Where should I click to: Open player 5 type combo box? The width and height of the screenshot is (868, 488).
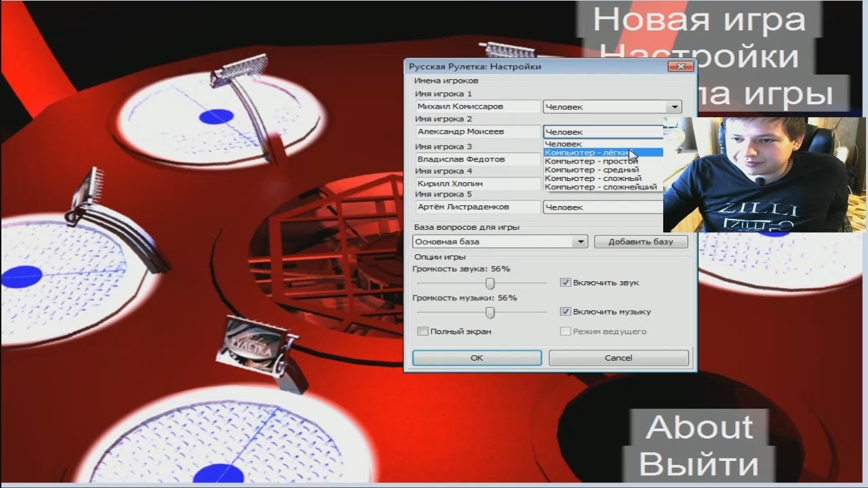pyautogui.click(x=603, y=207)
